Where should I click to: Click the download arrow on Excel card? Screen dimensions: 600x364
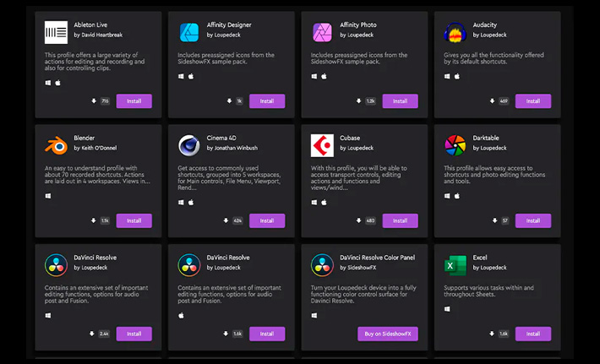tap(492, 334)
